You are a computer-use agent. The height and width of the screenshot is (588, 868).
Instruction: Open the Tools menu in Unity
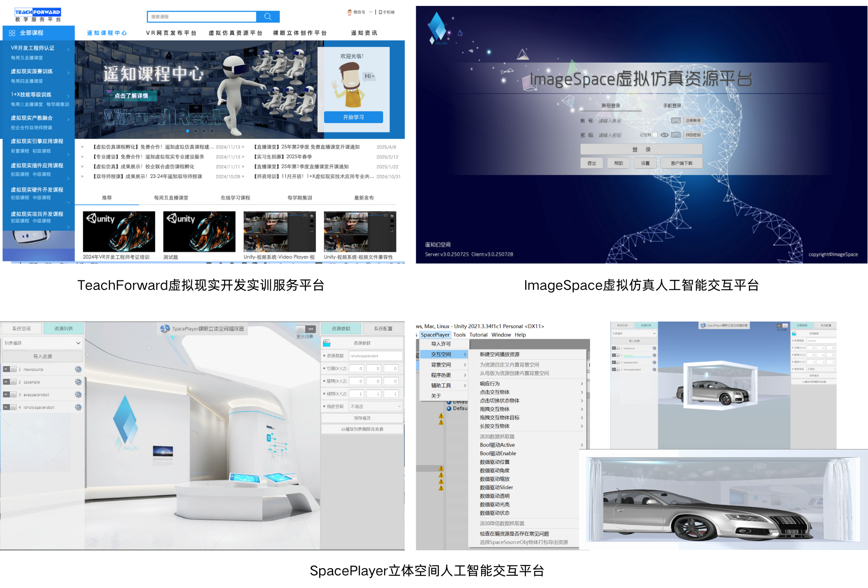(459, 335)
